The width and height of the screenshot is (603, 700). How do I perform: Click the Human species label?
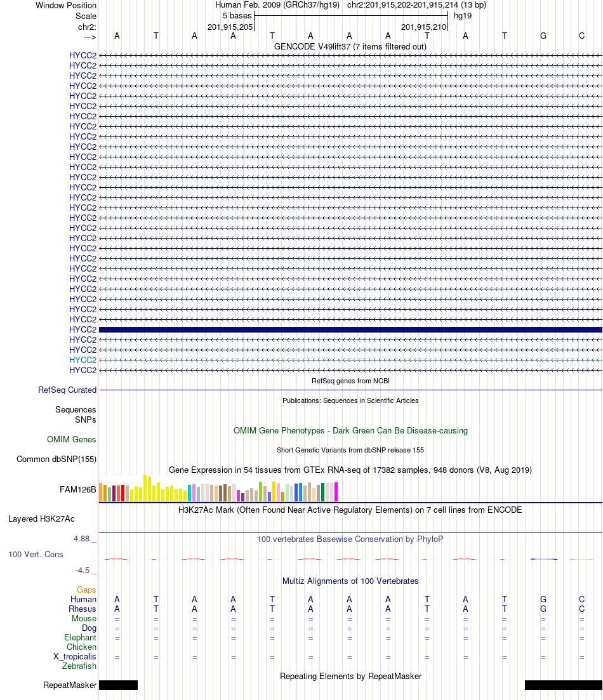(x=83, y=599)
